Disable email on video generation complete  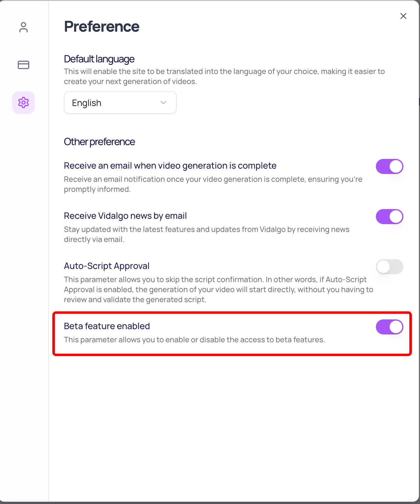pyautogui.click(x=389, y=166)
